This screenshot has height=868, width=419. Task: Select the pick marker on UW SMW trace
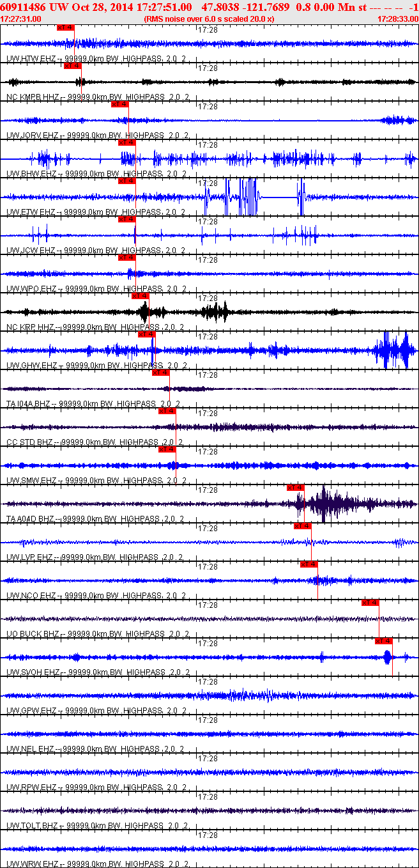pyautogui.click(x=167, y=449)
